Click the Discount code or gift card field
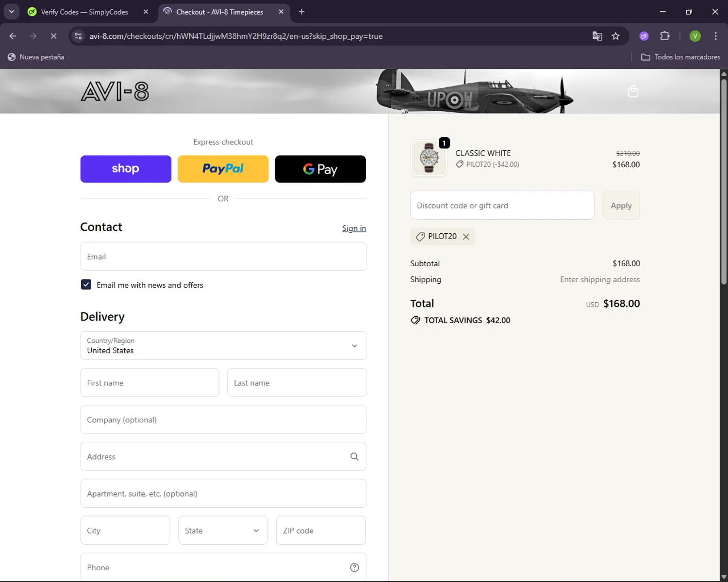728x582 pixels. pyautogui.click(x=502, y=205)
